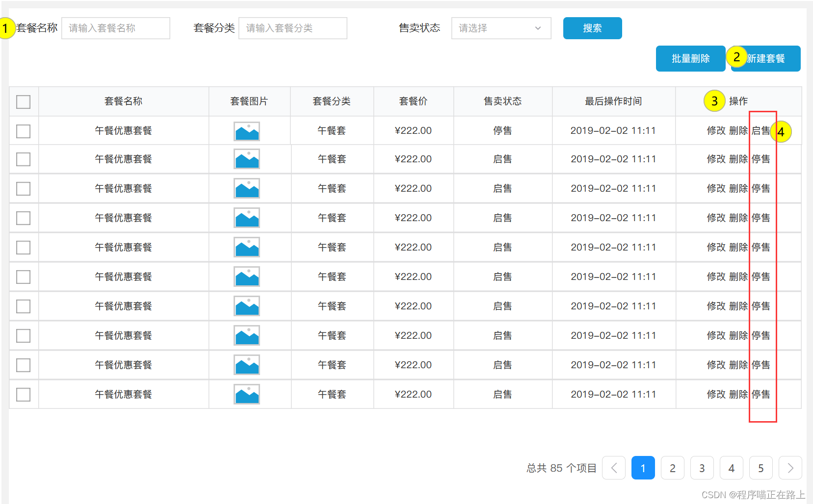This screenshot has height=504, width=813.
Task: Type in the 套餐名称 search field
Action: click(116, 28)
